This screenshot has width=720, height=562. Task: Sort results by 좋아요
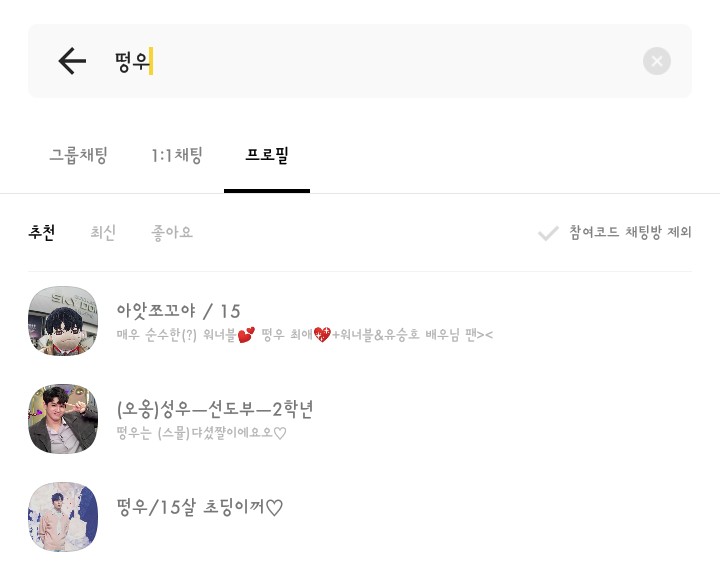point(172,232)
